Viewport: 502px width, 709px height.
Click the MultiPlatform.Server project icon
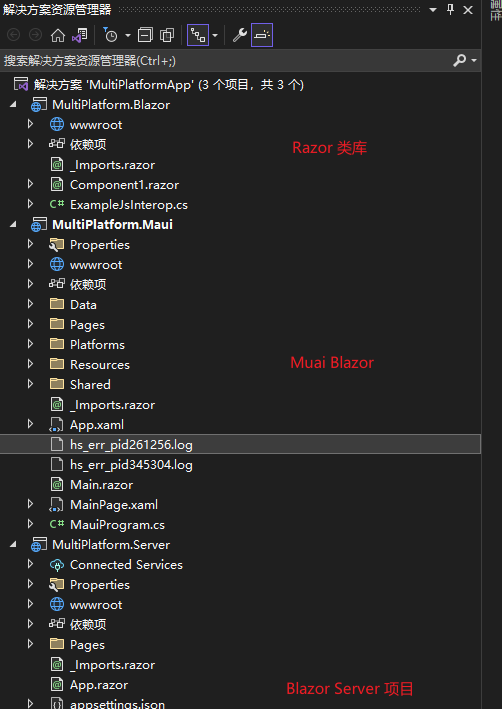(x=38, y=545)
